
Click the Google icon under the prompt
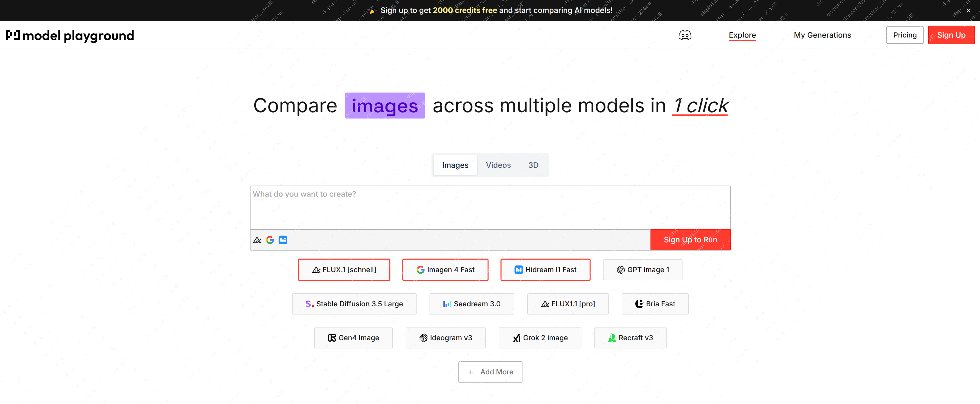point(270,240)
